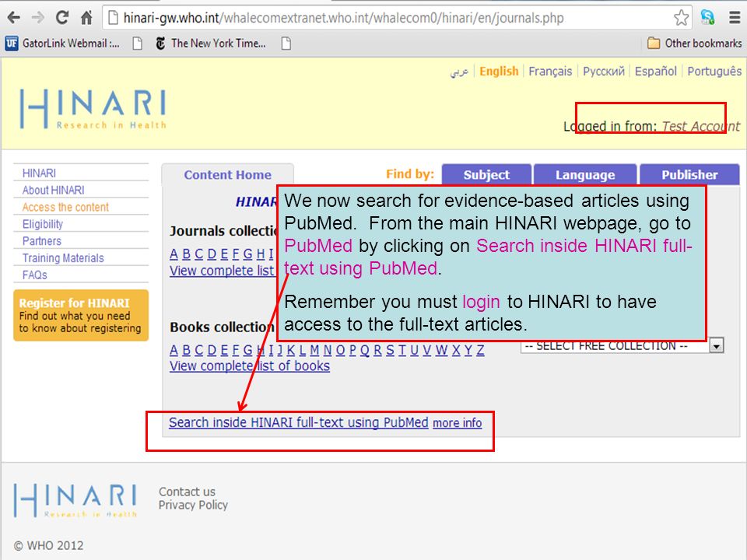
Task: Open Books collection letter K
Action: click(x=291, y=350)
